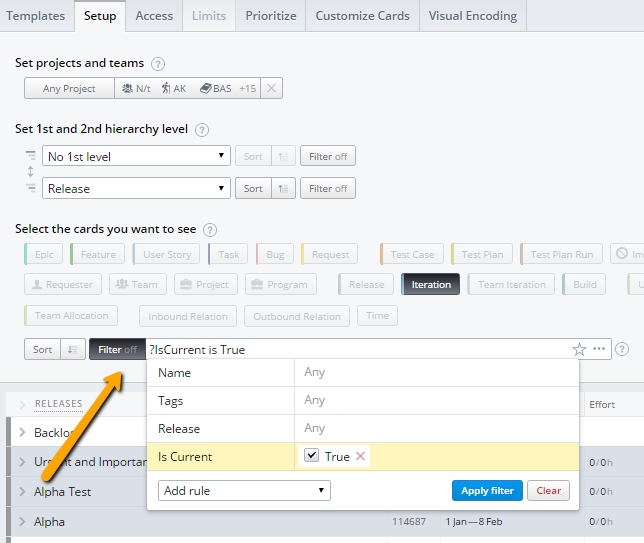Screen dimensions: 644x543
Task: Toggle the Team card type
Action: (x=138, y=284)
